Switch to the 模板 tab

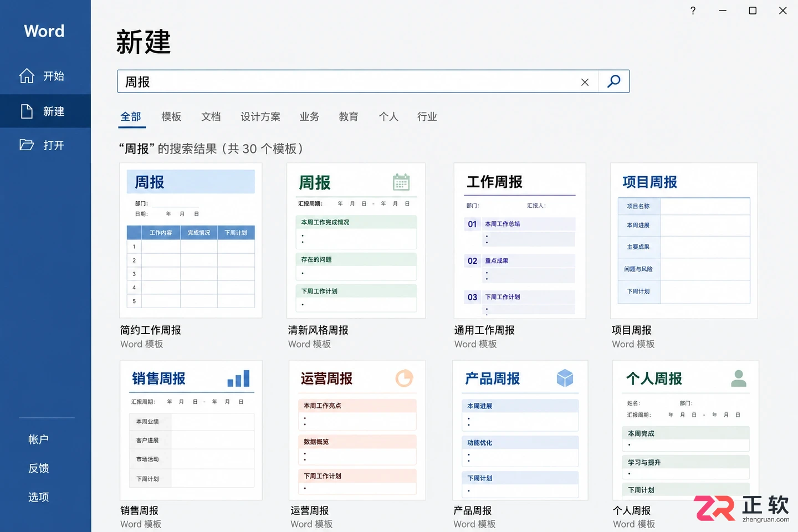[x=171, y=117]
